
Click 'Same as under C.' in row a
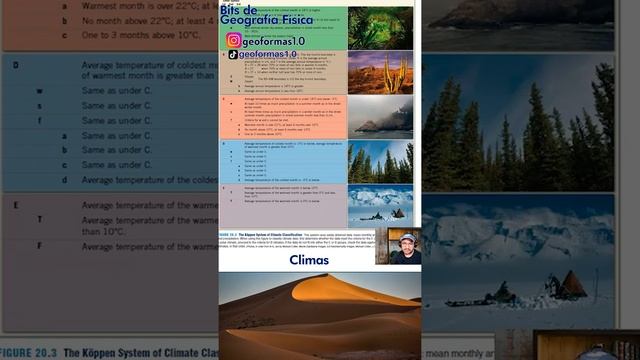click(117, 136)
